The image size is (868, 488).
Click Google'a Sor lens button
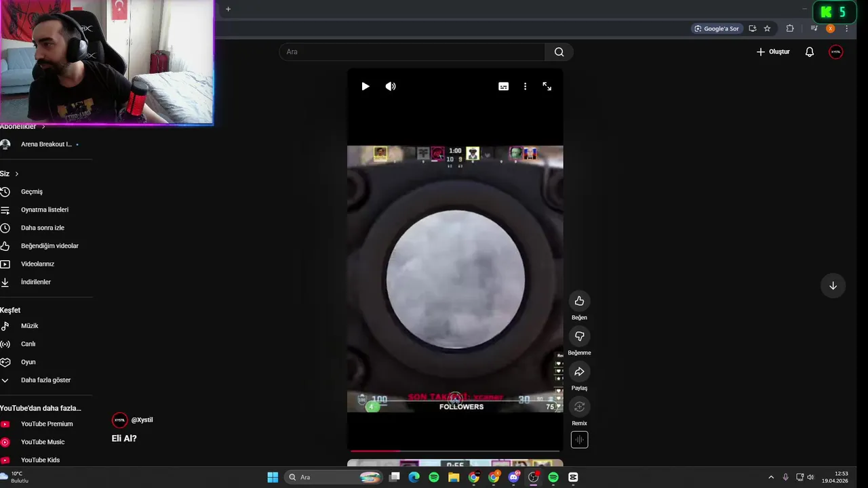[717, 28]
